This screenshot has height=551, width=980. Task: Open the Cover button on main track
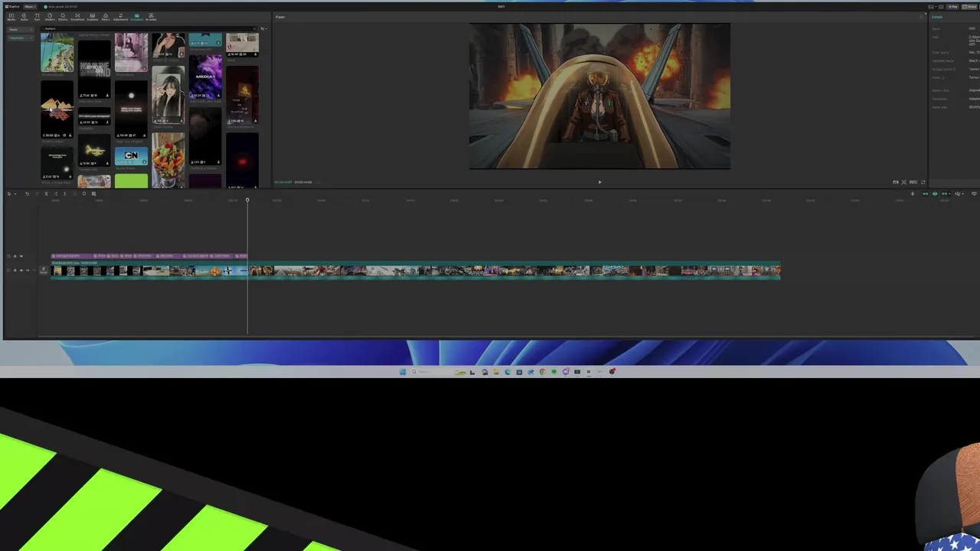pos(44,270)
